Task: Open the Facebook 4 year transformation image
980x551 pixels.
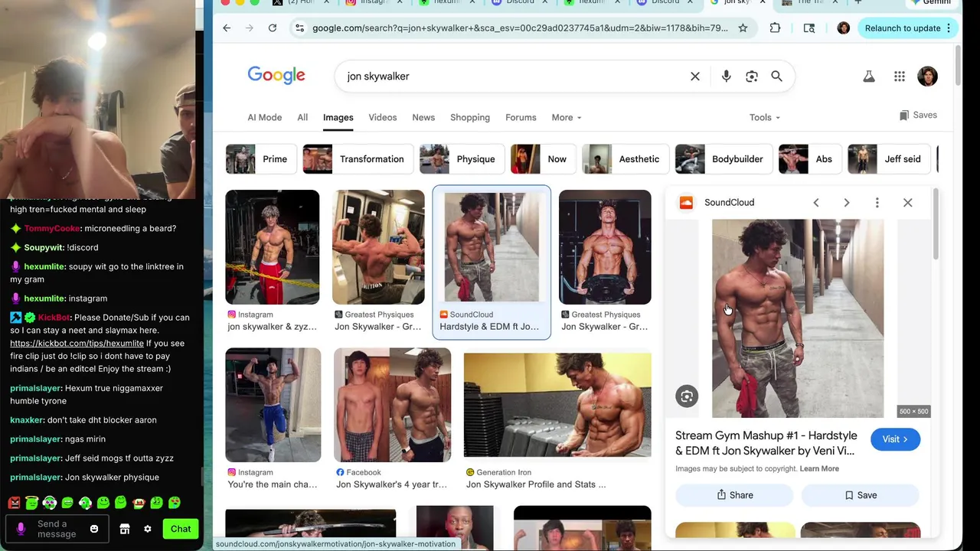Action: click(392, 405)
